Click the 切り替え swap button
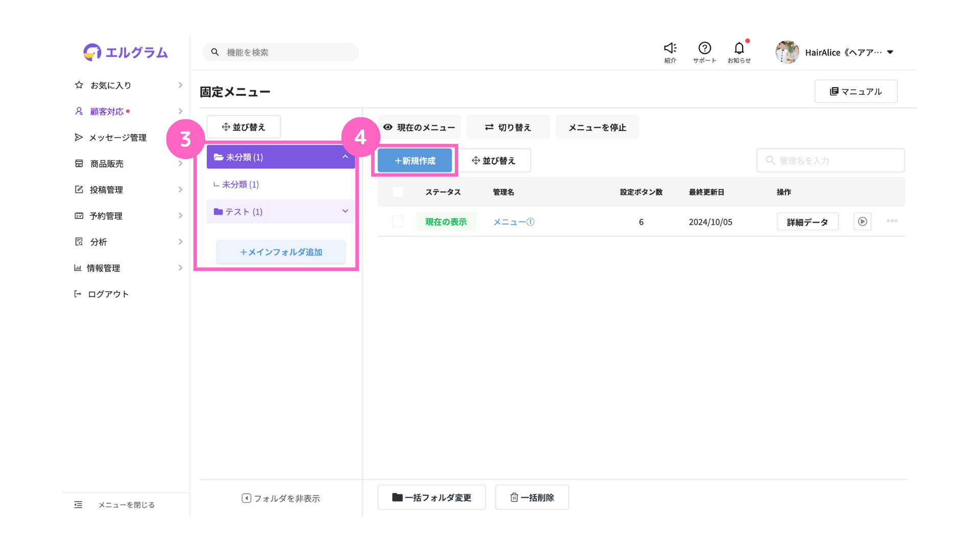 pyautogui.click(x=508, y=127)
